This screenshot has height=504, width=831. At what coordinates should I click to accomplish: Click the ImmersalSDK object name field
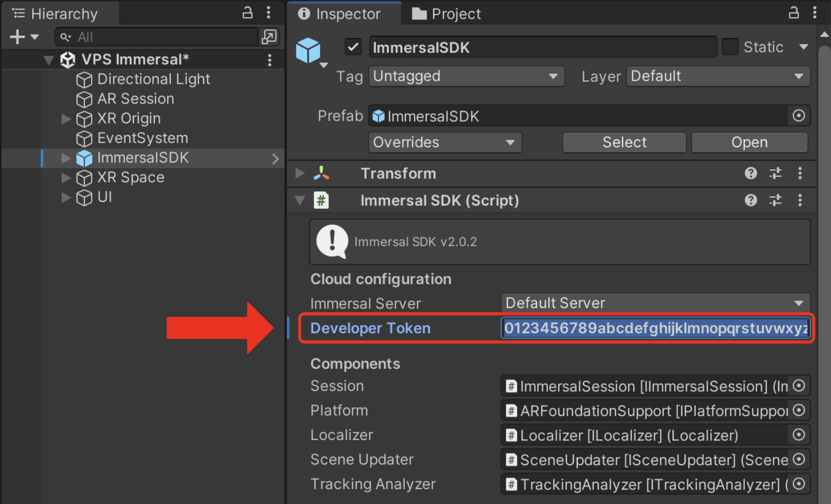[543, 48]
